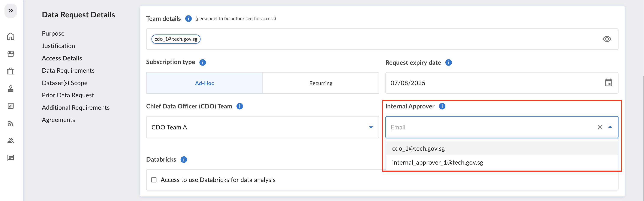Open the storefront marketplace icon
The height and width of the screenshot is (201, 644).
[x=10, y=54]
